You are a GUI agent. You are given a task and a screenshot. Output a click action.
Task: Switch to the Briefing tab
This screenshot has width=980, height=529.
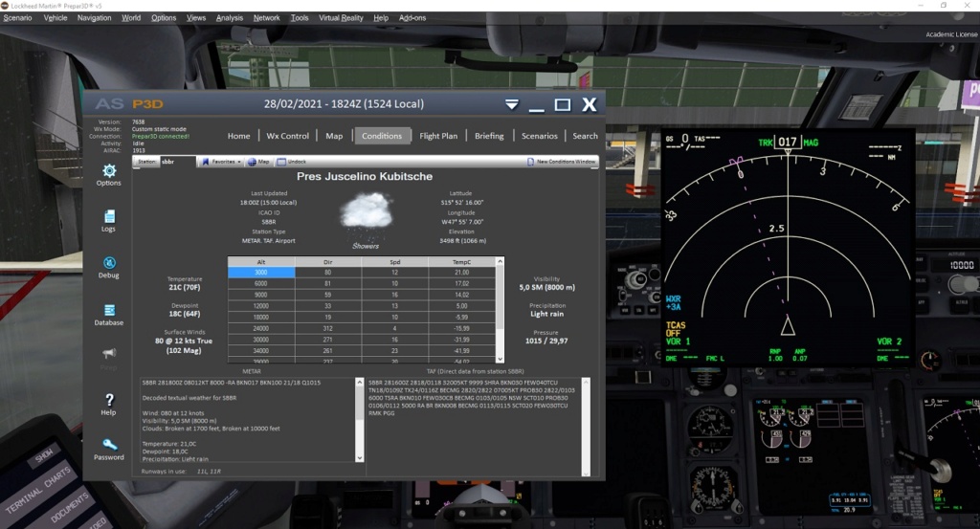click(489, 136)
